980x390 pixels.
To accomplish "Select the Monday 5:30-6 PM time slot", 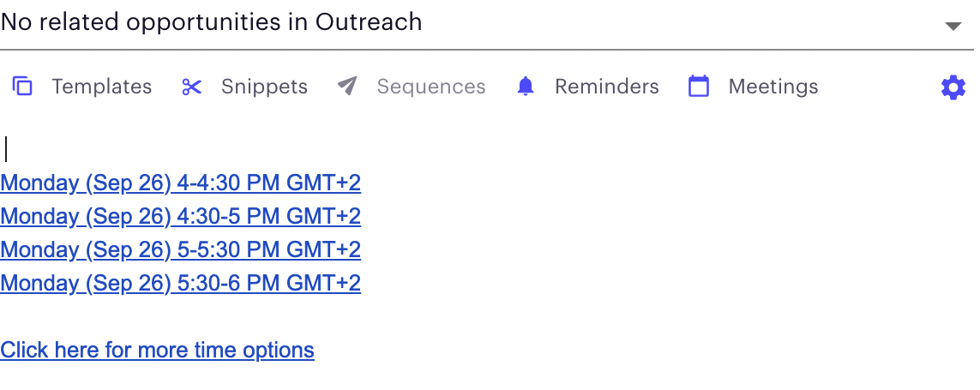I will [x=181, y=283].
